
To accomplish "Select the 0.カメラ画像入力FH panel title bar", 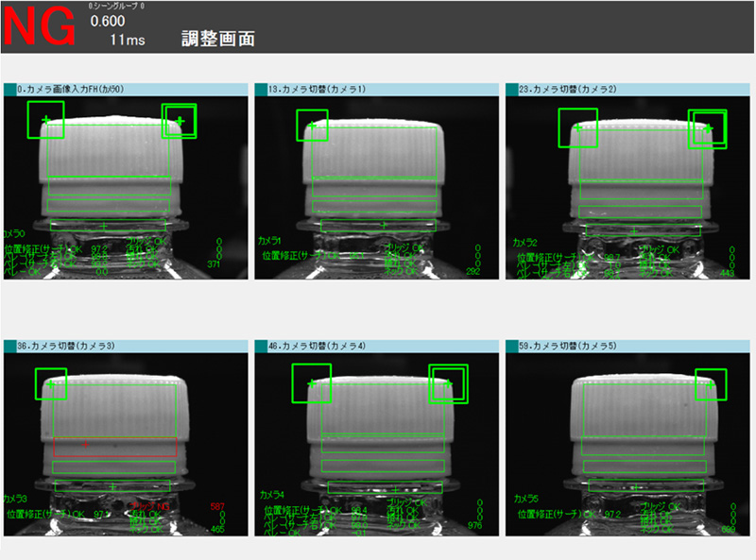I will click(x=128, y=89).
